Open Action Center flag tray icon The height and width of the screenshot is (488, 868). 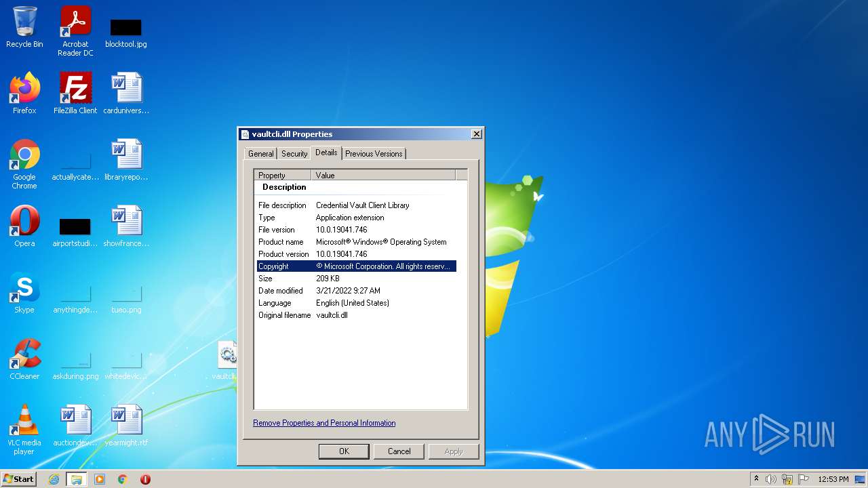click(x=804, y=479)
